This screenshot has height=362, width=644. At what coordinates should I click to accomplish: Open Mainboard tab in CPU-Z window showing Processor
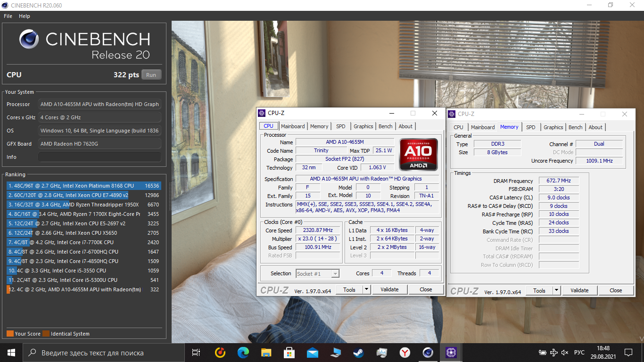[x=293, y=126]
